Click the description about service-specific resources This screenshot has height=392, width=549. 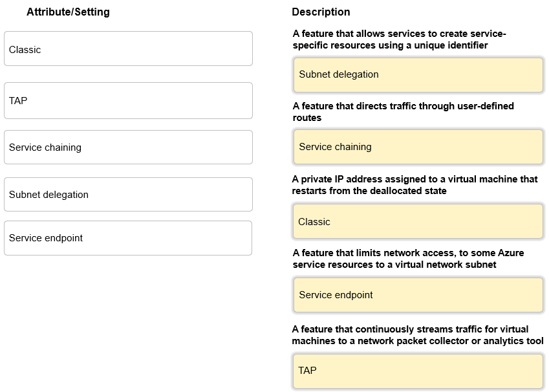tap(400, 39)
